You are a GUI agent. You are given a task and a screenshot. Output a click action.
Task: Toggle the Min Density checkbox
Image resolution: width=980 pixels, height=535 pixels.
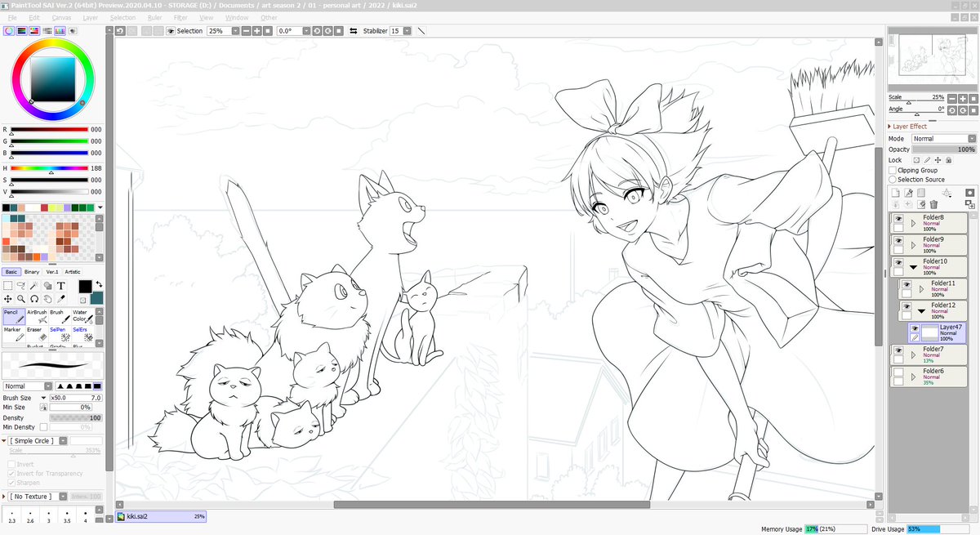pos(43,426)
